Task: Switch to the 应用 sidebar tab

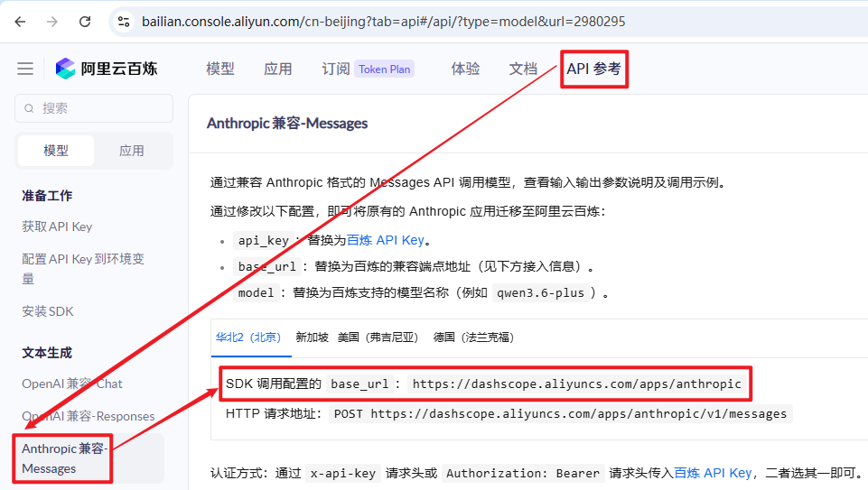Action: [132, 151]
